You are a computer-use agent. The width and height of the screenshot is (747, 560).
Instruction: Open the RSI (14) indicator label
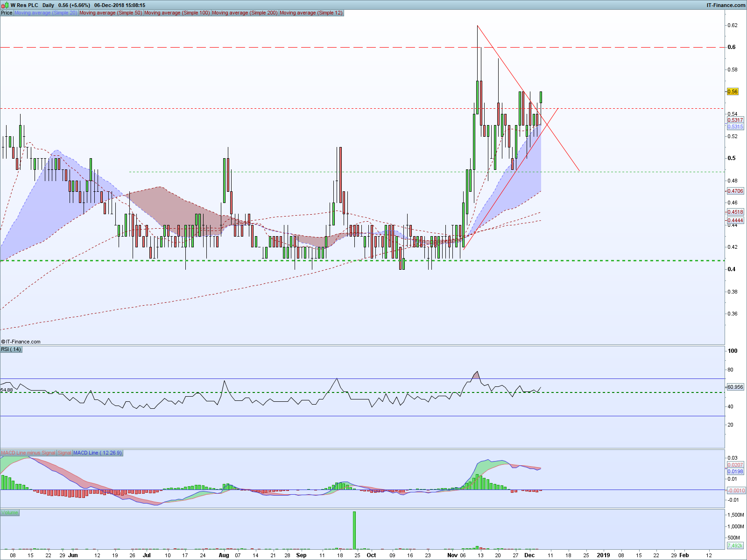(x=11, y=349)
